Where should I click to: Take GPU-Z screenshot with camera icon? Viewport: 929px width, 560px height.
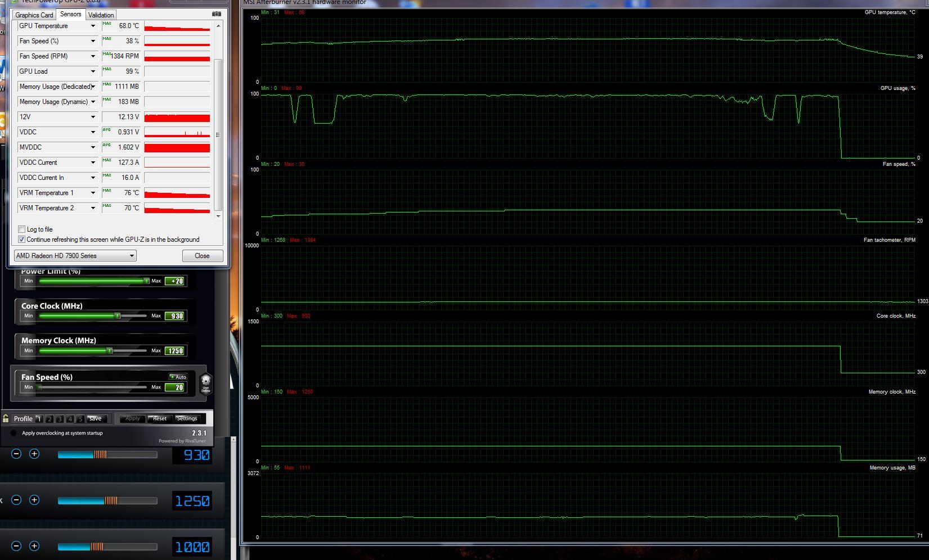(x=217, y=14)
